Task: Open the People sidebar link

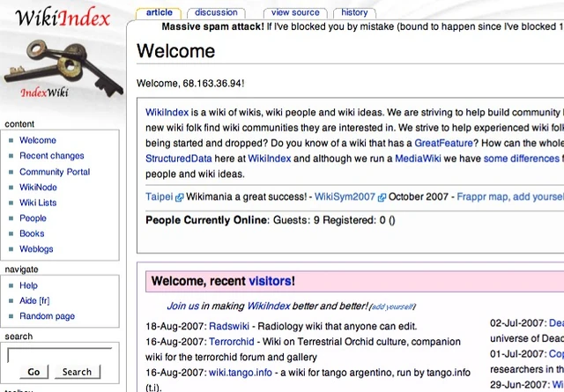Action: [33, 218]
